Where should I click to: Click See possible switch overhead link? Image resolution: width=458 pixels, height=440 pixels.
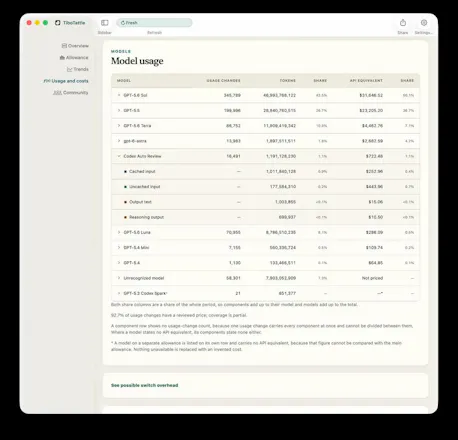tap(144, 385)
